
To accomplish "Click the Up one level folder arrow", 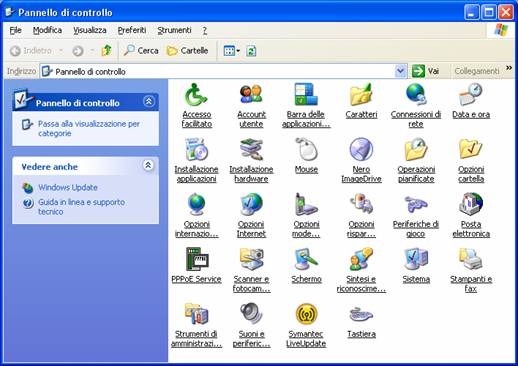I will (106, 51).
